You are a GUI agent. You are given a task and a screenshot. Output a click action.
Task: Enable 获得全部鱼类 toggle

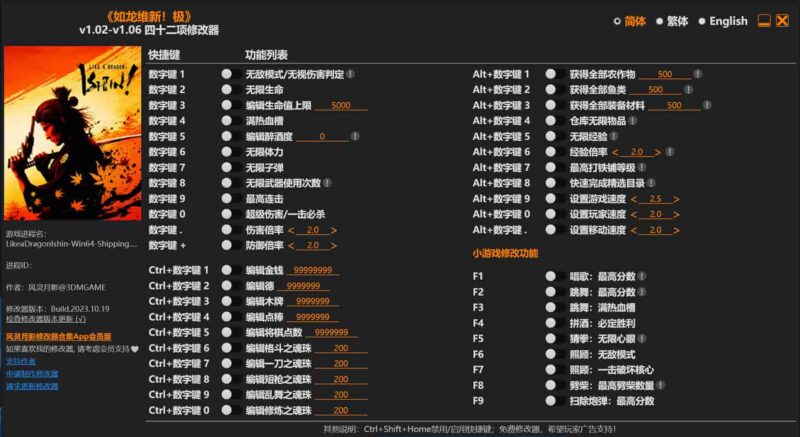[x=555, y=90]
